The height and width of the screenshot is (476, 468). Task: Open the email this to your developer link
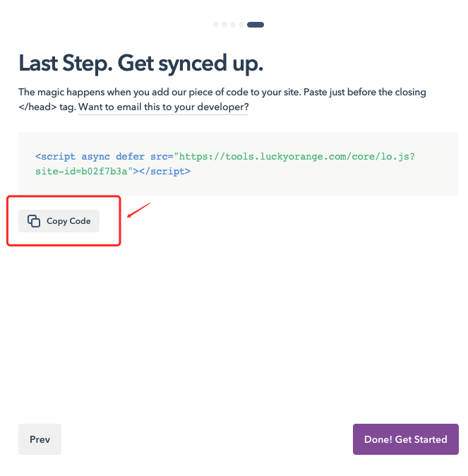click(163, 107)
